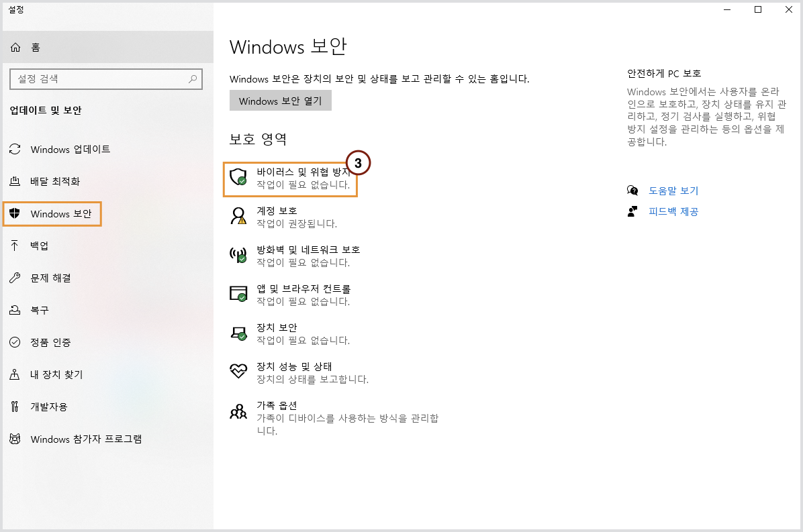
Task: Click the 문제 해결 wrench icon
Action: pos(15,278)
